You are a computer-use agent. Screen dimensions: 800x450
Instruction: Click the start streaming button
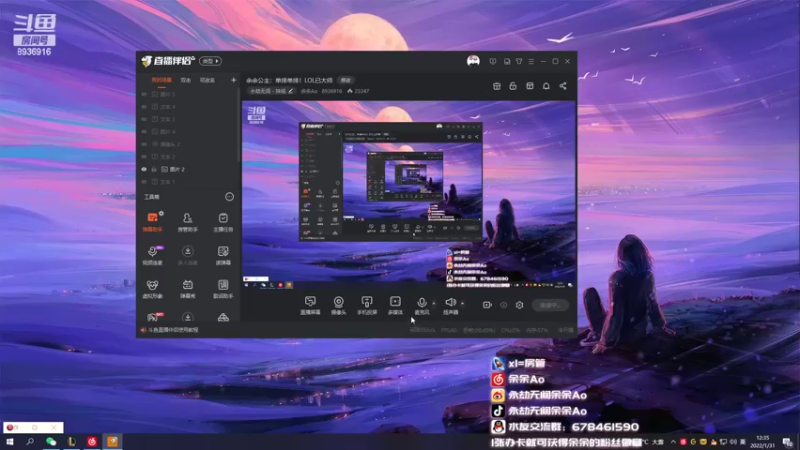point(549,305)
